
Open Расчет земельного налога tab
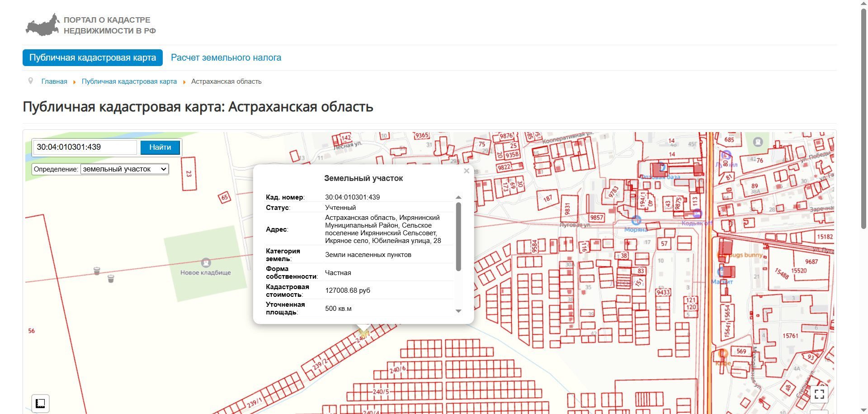(226, 57)
